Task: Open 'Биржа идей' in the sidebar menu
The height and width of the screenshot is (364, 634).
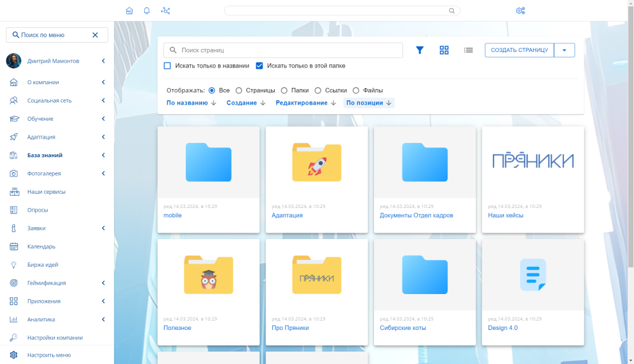Action: pyautogui.click(x=43, y=265)
